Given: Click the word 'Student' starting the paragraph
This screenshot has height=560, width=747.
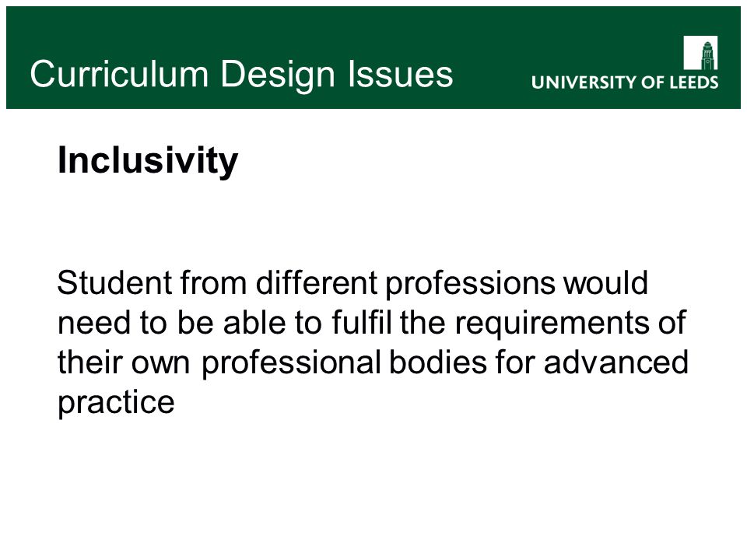Looking at the screenshot, I should tap(114, 283).
